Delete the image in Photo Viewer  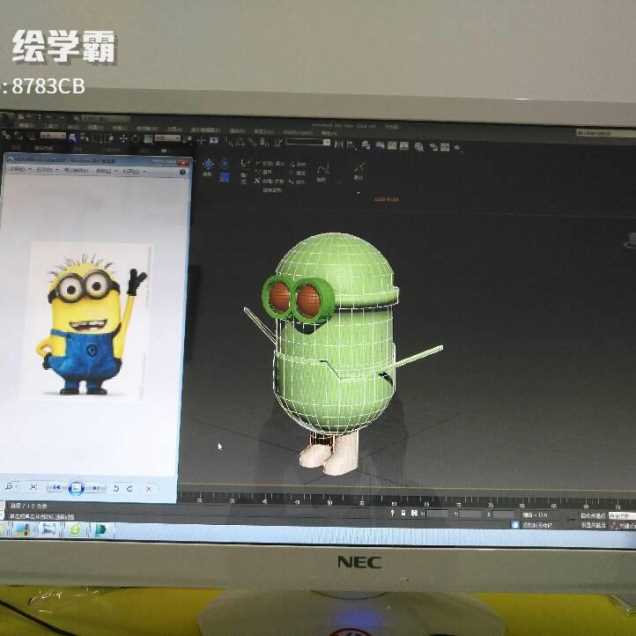148,489
